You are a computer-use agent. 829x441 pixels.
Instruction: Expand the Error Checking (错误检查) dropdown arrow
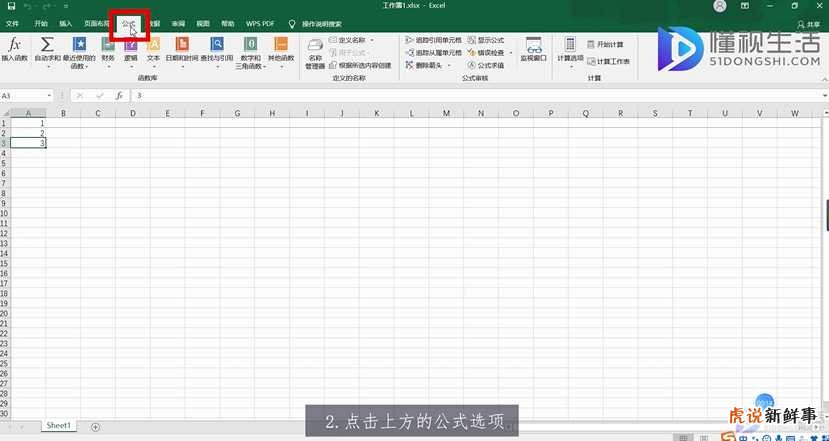pyautogui.click(x=511, y=53)
